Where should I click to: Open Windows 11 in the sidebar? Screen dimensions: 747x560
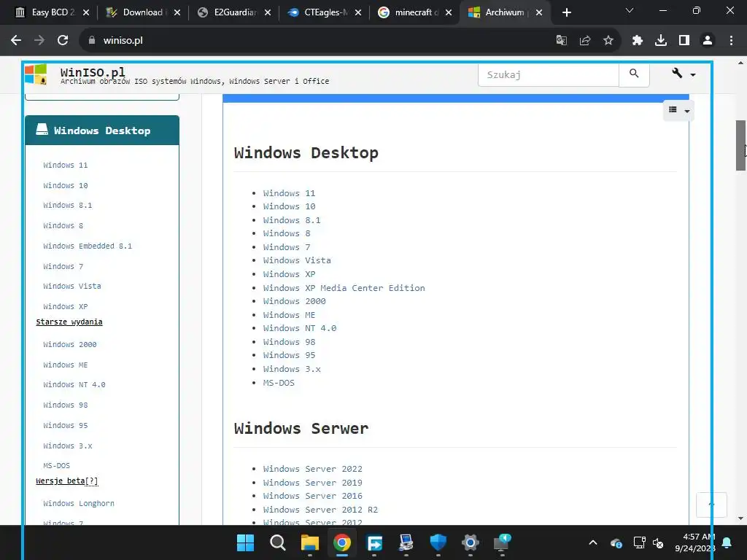coord(65,166)
